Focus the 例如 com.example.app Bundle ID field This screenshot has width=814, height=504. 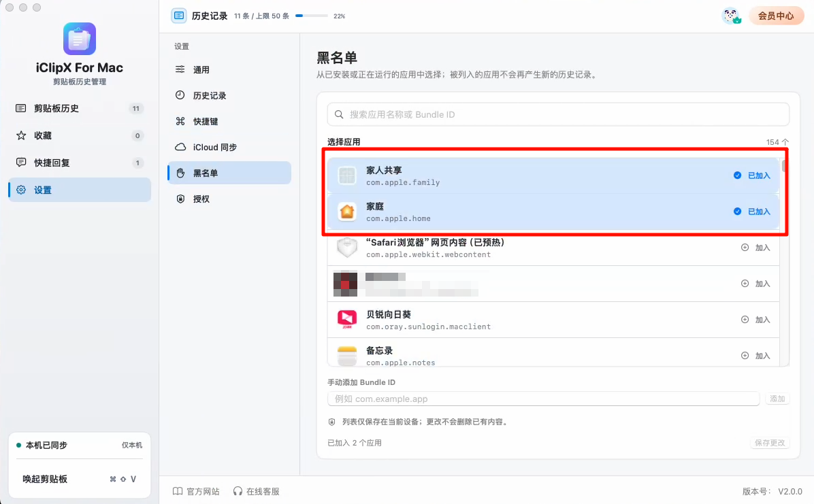tap(544, 399)
